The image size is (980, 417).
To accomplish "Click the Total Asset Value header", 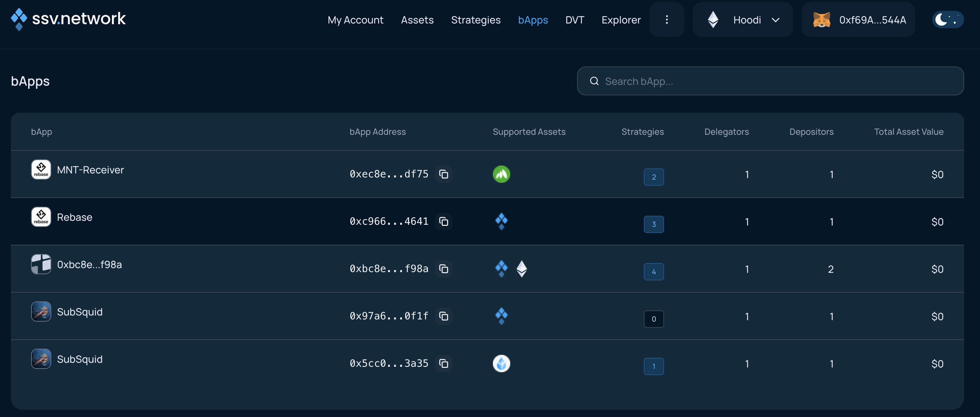I will 909,132.
